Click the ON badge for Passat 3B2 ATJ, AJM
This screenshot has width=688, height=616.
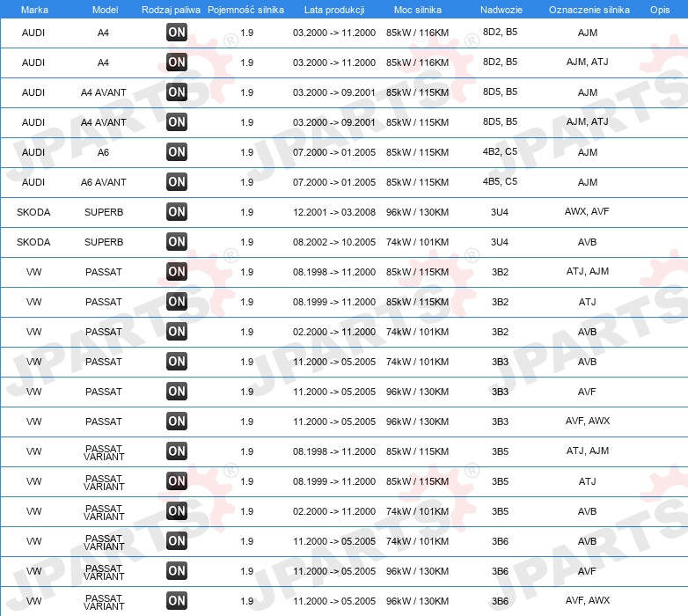177,272
